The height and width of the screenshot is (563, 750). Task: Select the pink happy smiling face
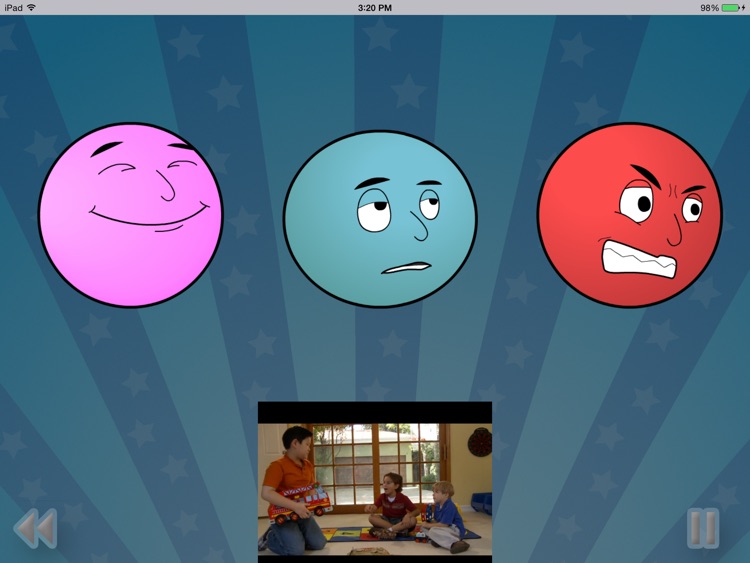[131, 215]
